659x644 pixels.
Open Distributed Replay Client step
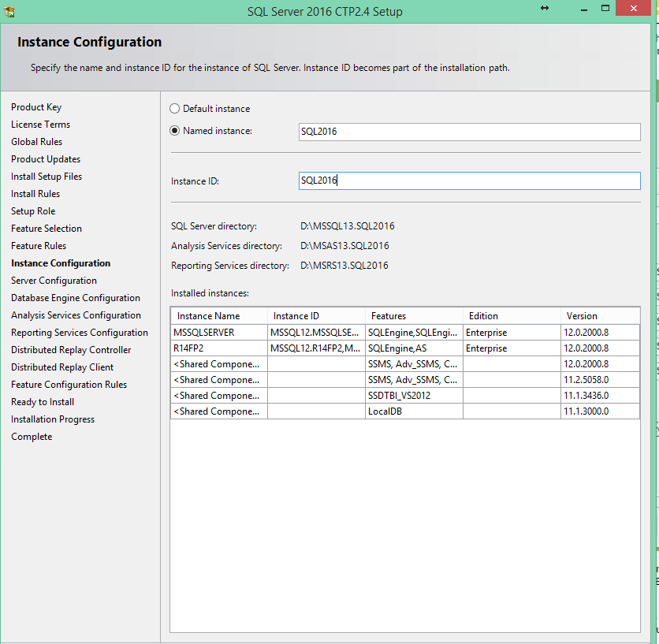(62, 367)
